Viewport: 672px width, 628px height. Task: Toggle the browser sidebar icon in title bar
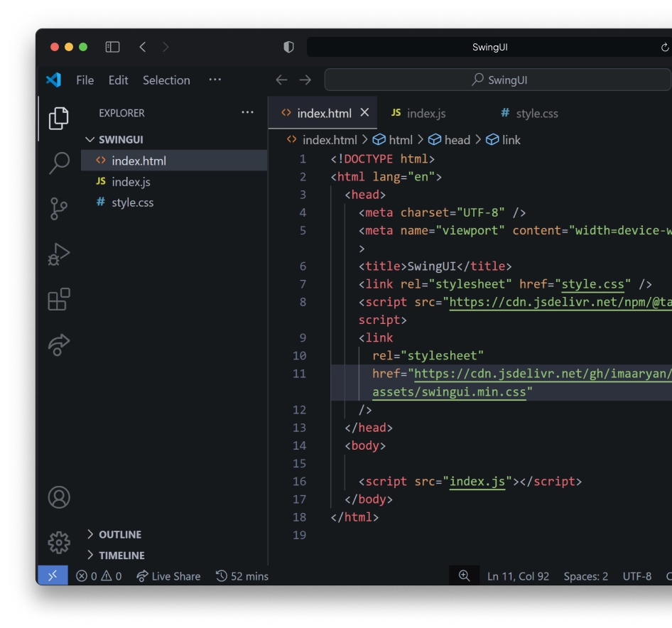point(112,47)
